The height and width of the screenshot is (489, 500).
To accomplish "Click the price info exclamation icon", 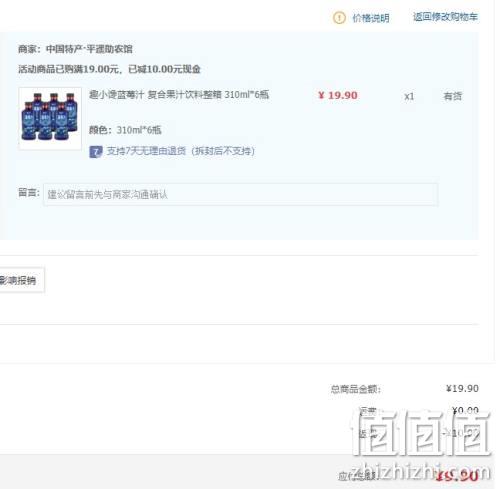I will [x=339, y=18].
